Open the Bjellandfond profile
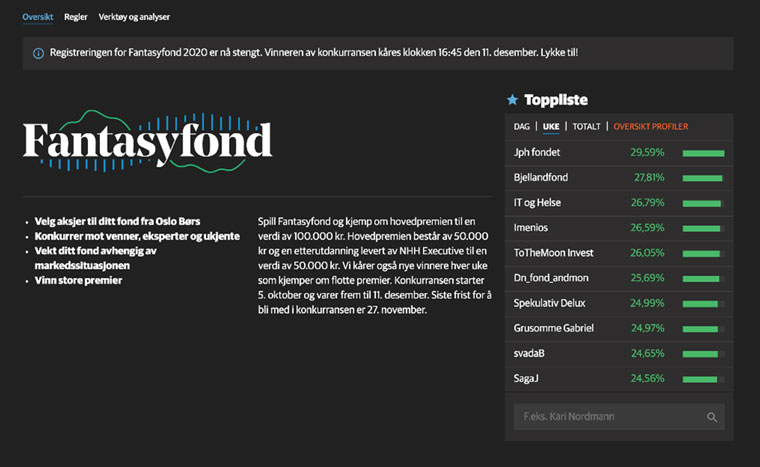Screen dimensions: 760x467 [x=540, y=177]
